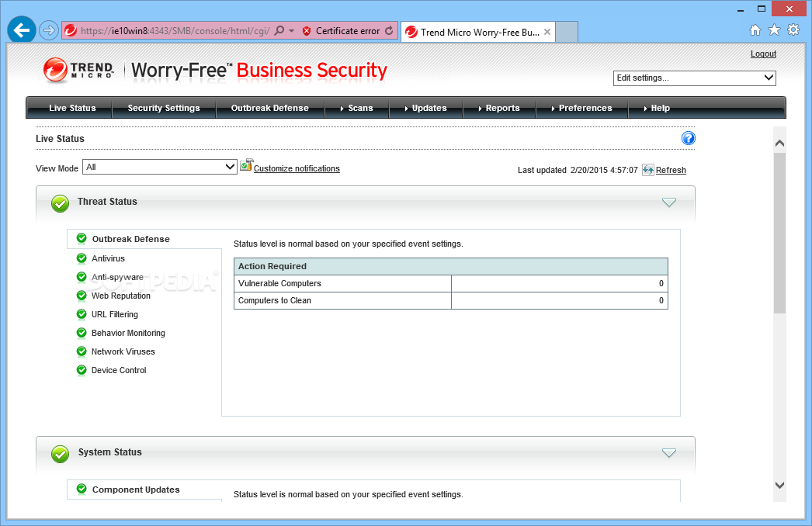Select URL Filtering in the threat list
This screenshot has width=812, height=526.
(x=115, y=314)
